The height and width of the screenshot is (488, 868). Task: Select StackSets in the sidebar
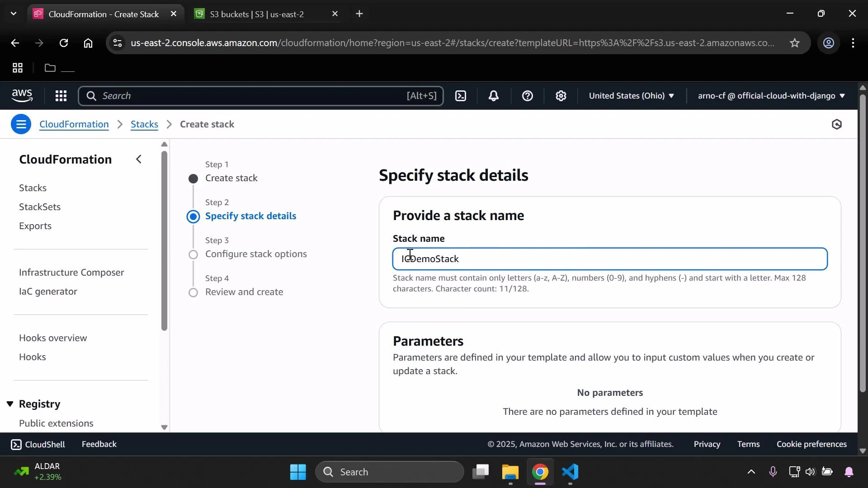point(40,206)
